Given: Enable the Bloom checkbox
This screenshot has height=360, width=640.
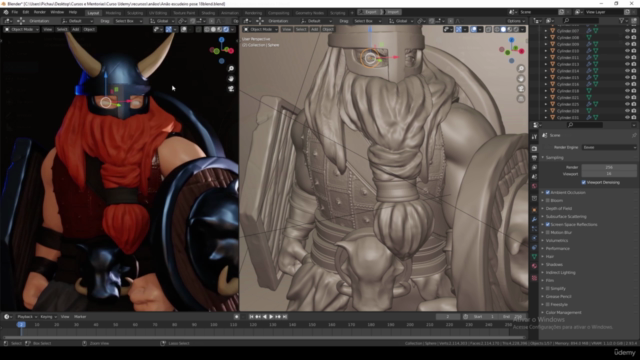Looking at the screenshot, I should pyautogui.click(x=548, y=200).
